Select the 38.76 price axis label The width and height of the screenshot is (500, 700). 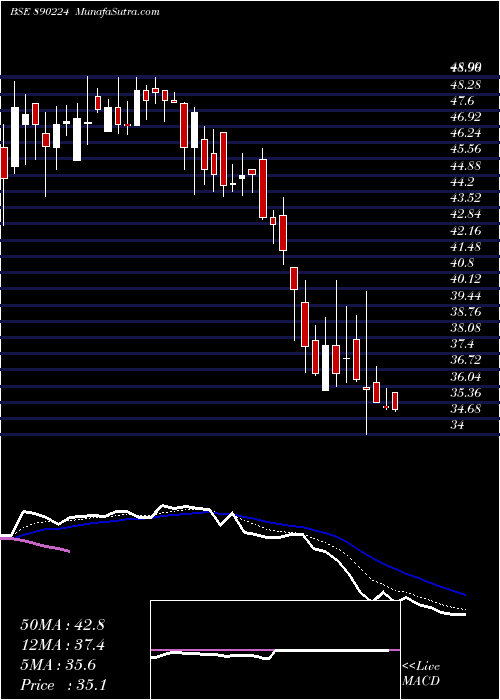466,312
